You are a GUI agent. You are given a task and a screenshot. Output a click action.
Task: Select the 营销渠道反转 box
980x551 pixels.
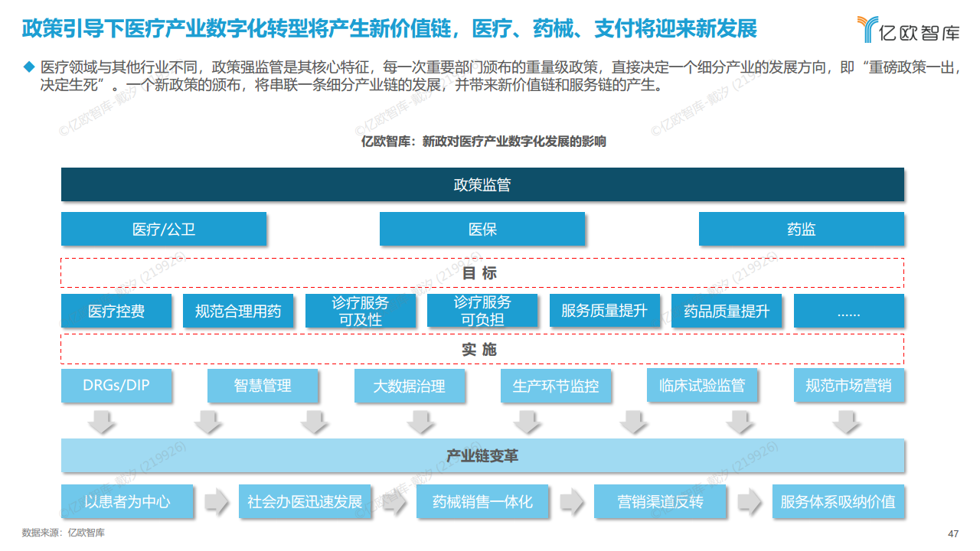click(x=660, y=502)
